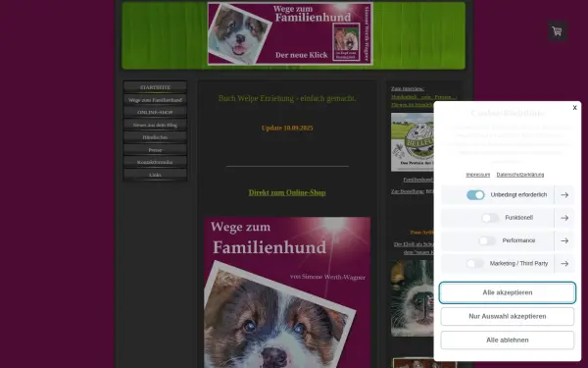Open the Zum Interview link
Viewport: 588px width, 368px height.
point(408,88)
